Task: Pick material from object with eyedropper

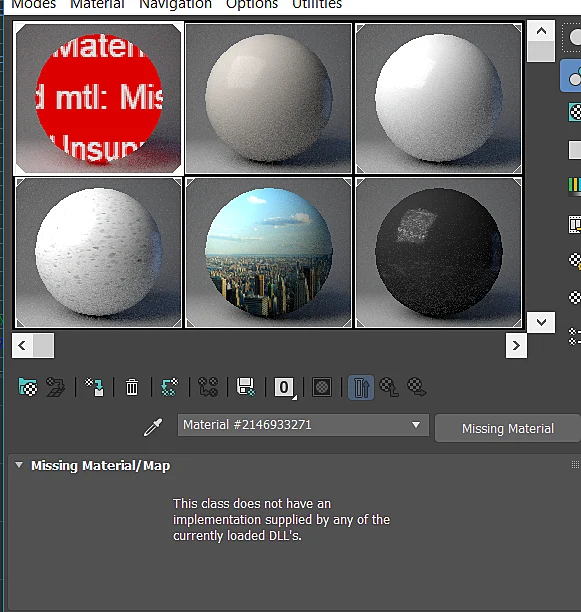Action: pos(153,427)
